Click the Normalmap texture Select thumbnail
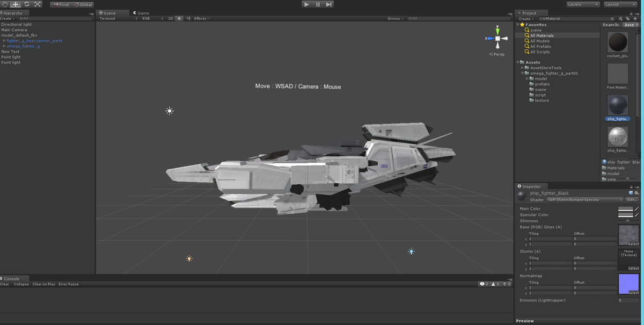Viewport: 644px width, 325px height. coord(628,284)
